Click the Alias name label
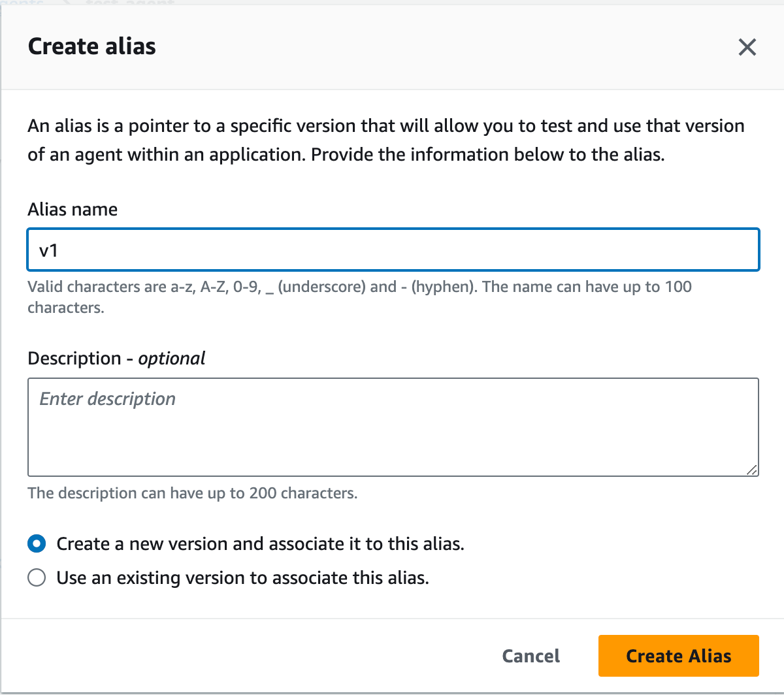784x695 pixels. (x=72, y=209)
